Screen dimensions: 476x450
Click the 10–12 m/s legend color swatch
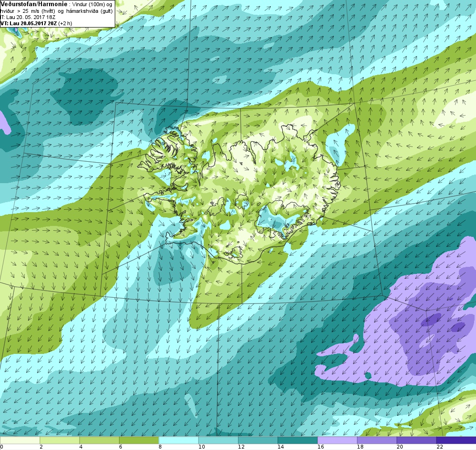click(x=218, y=440)
